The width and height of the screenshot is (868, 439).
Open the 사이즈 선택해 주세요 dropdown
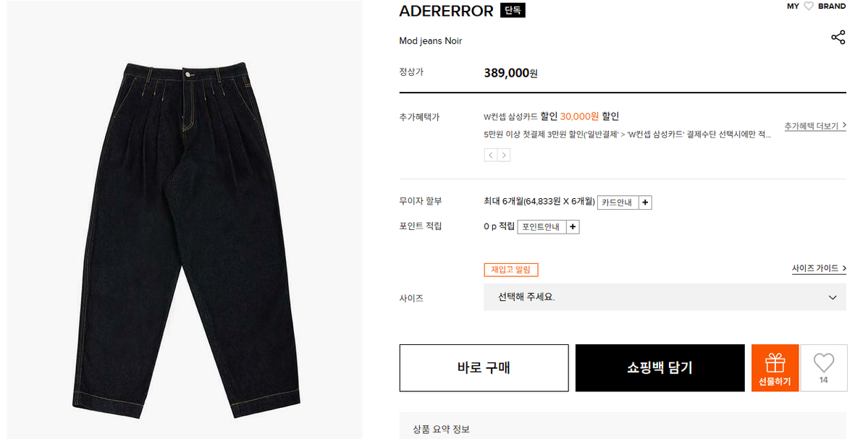[665, 297]
